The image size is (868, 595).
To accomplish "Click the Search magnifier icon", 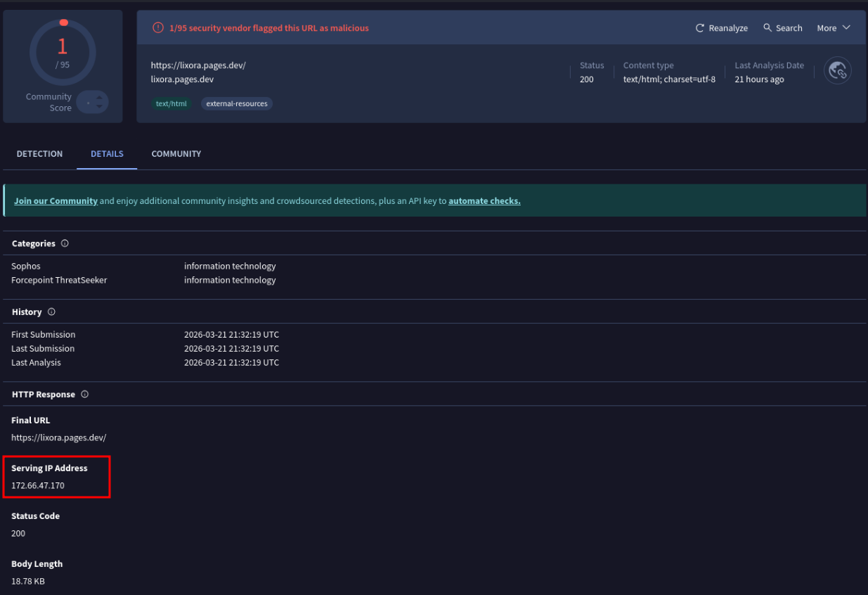I will 767,28.
